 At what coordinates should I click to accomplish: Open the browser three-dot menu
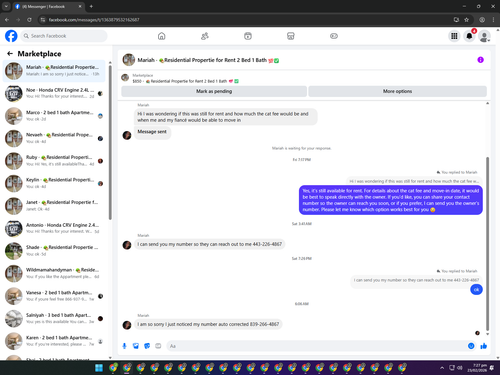point(493,20)
